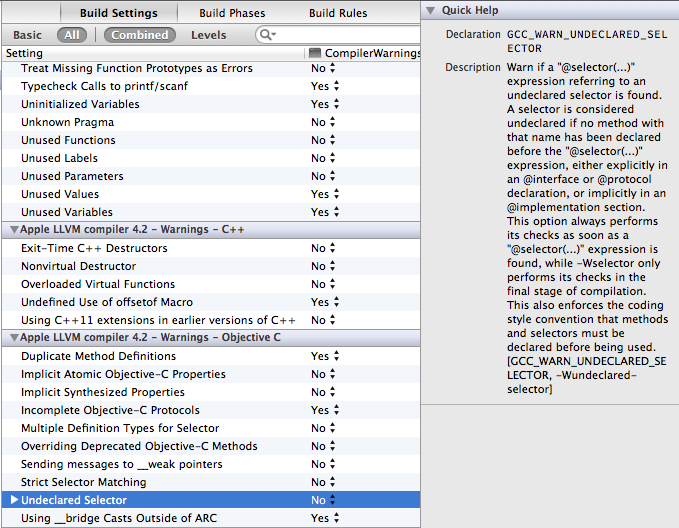Open Duplicate Method Definitions value popup
679x528 pixels.
[325, 356]
